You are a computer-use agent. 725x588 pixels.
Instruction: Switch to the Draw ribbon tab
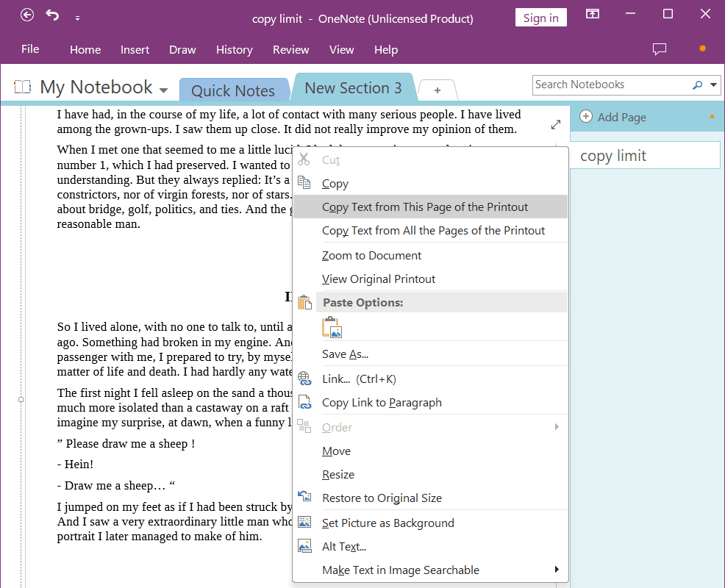coord(182,49)
